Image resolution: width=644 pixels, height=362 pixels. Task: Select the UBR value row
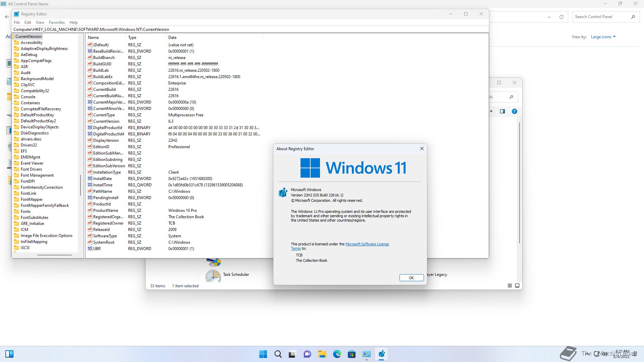[174, 249]
